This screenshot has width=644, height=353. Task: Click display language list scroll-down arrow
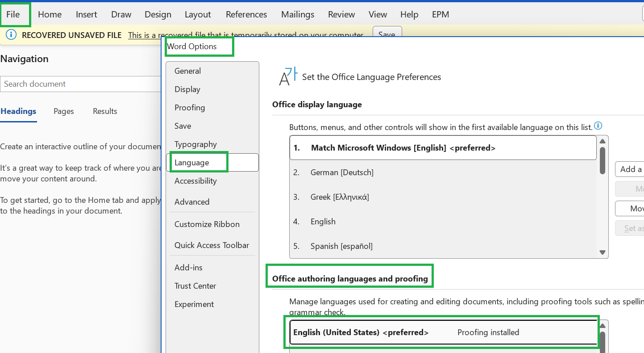pyautogui.click(x=602, y=252)
